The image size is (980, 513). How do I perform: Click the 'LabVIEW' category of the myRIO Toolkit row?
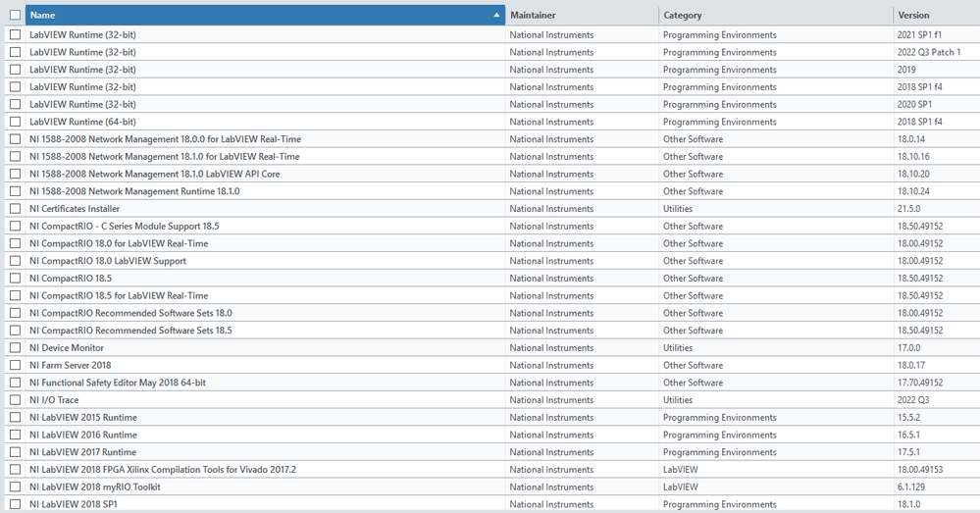[681, 487]
